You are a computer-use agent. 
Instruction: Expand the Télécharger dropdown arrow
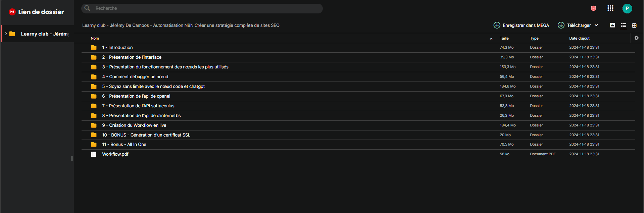(x=596, y=25)
